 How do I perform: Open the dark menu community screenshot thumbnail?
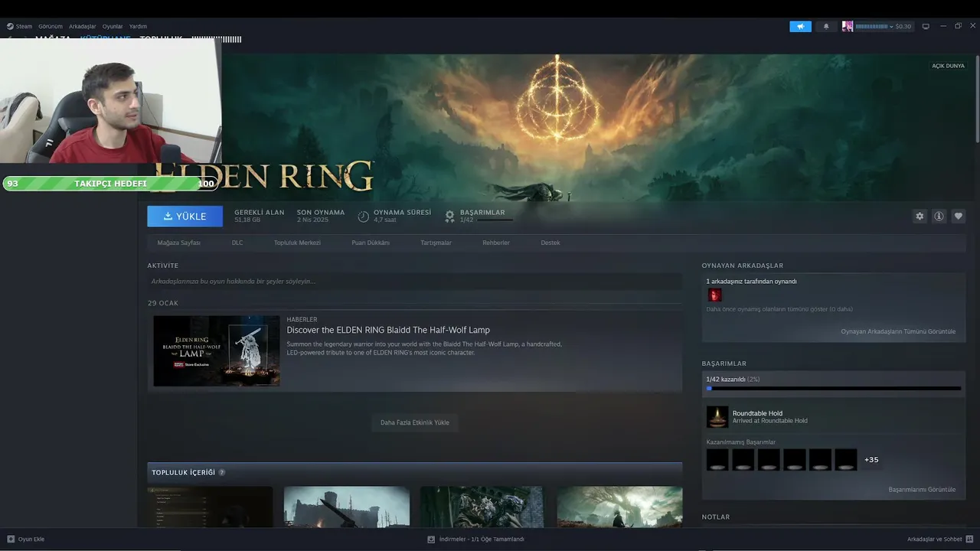point(210,507)
